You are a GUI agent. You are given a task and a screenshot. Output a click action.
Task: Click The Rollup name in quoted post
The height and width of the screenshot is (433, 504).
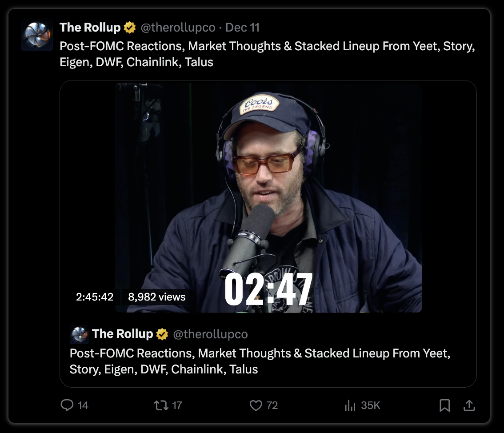[x=123, y=334]
